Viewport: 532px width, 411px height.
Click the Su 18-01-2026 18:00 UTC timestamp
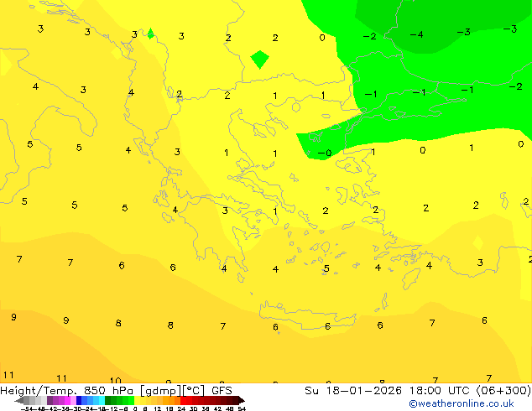tap(418, 391)
